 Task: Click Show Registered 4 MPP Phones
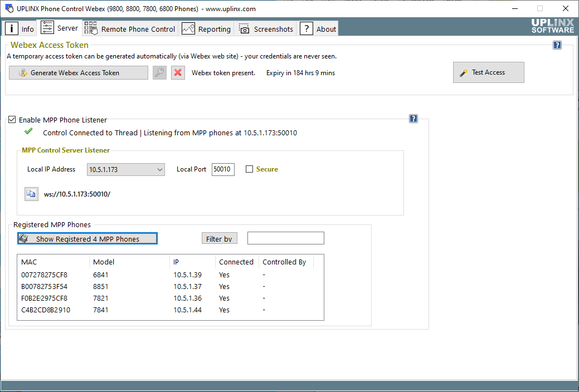click(x=87, y=238)
